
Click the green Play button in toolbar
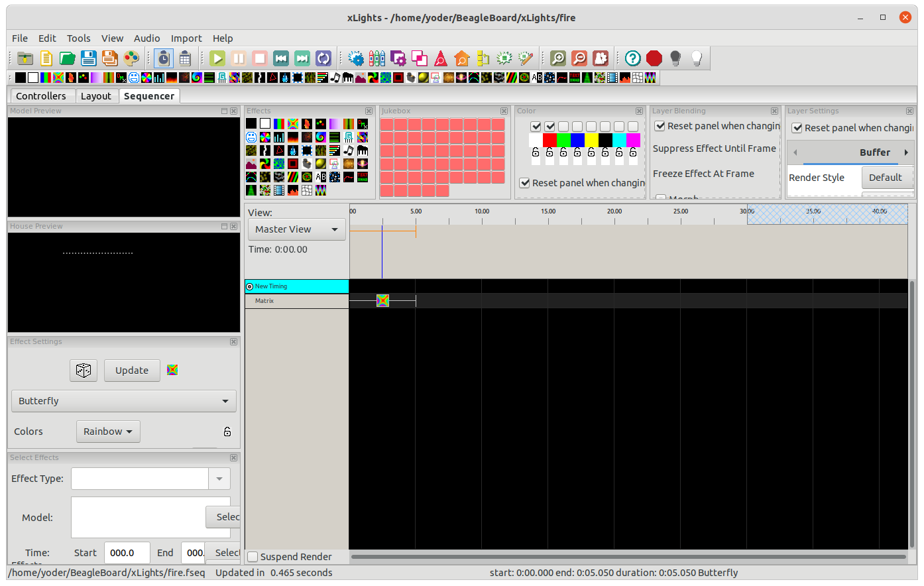click(x=217, y=58)
